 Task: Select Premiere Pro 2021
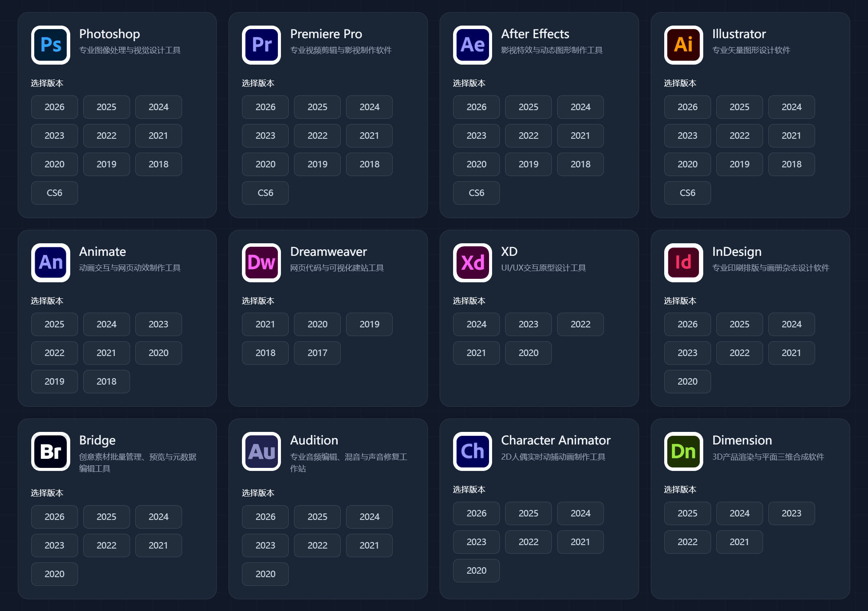tap(369, 136)
